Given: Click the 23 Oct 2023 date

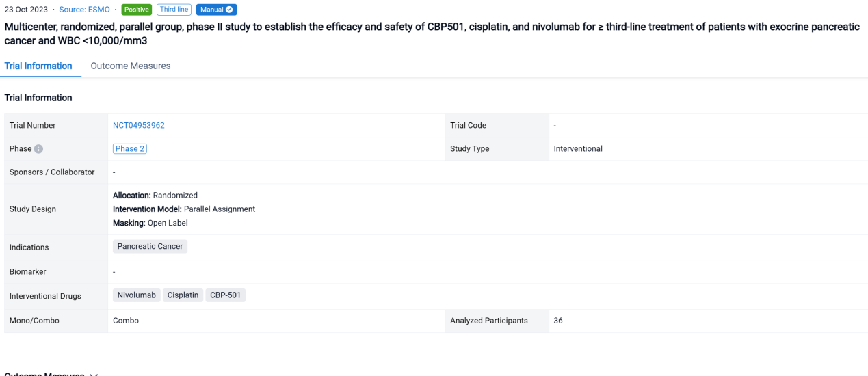Looking at the screenshot, I should [26, 10].
